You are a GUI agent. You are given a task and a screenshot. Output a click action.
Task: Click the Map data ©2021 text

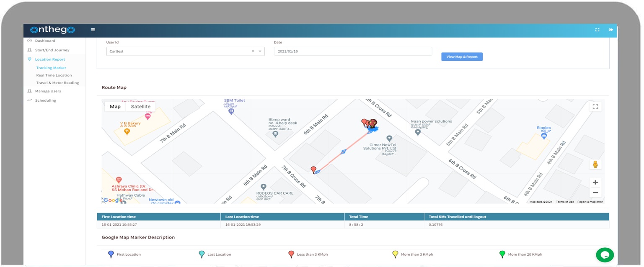click(541, 202)
